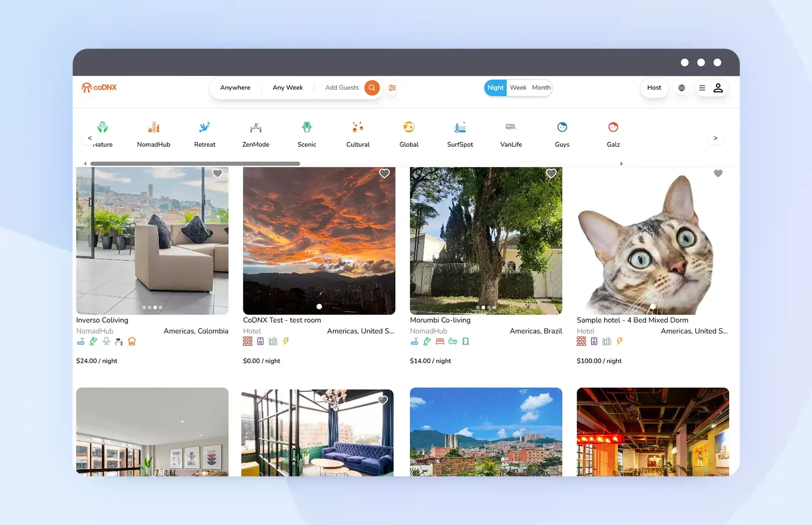Show previous categories with left arrow
Screen dimensions: 812x525
90,138
